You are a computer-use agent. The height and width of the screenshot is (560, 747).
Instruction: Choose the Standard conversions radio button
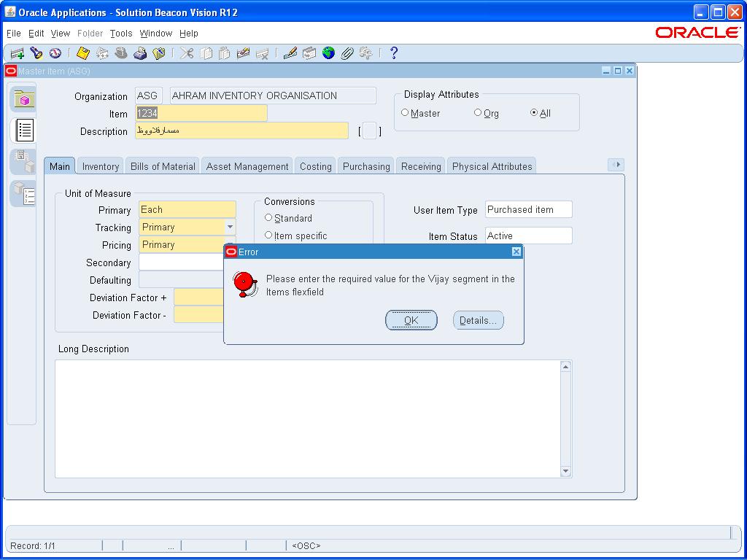click(x=268, y=218)
